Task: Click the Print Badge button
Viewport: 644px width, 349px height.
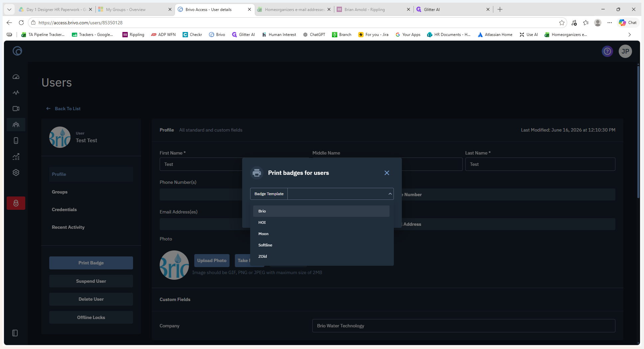Action: point(91,263)
